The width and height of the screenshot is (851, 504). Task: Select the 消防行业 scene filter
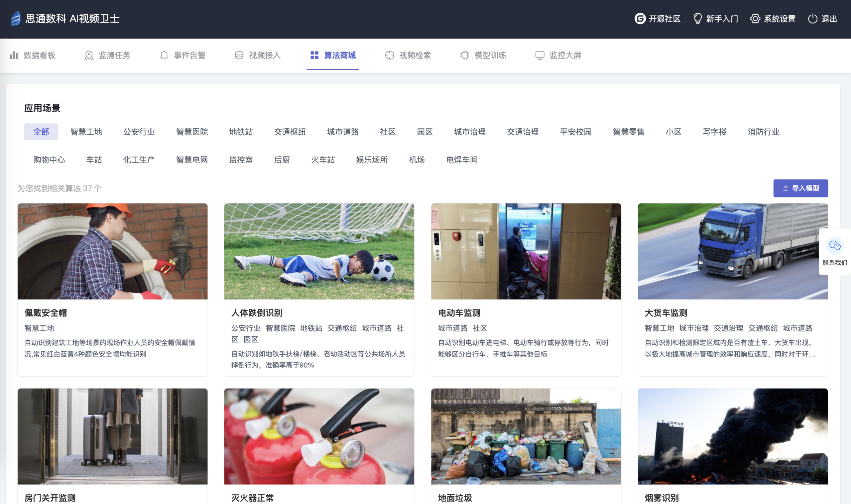763,132
